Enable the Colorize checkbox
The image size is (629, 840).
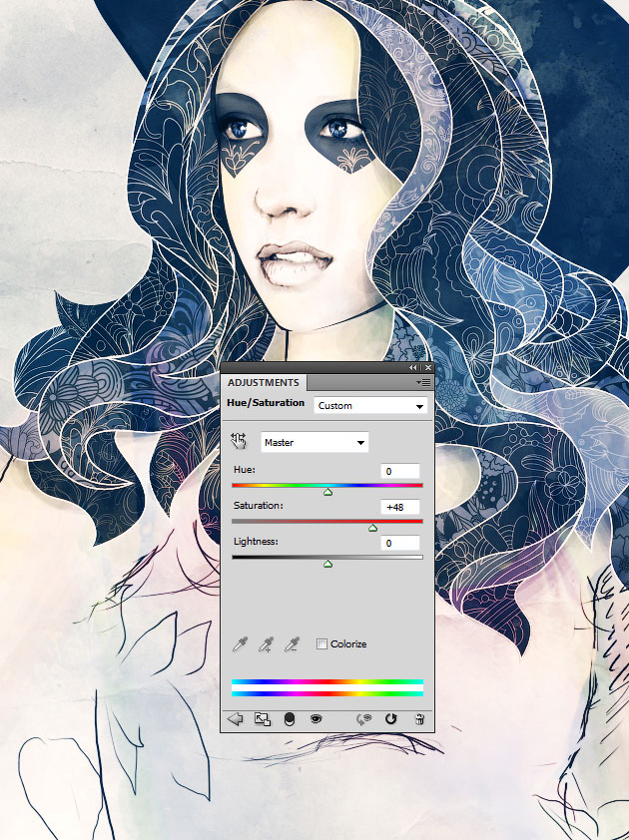tap(321, 643)
